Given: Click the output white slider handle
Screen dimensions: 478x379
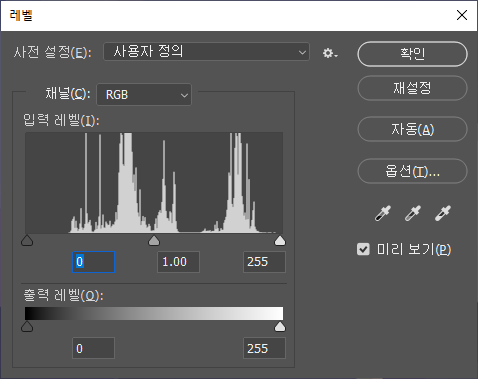Looking at the screenshot, I should (x=280, y=327).
